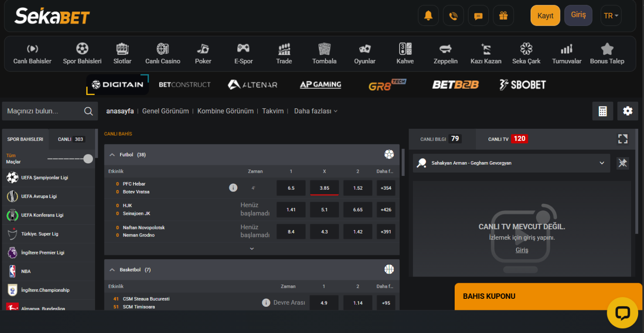Open Kazı Kazan
This screenshot has height=333, width=644.
[486, 54]
